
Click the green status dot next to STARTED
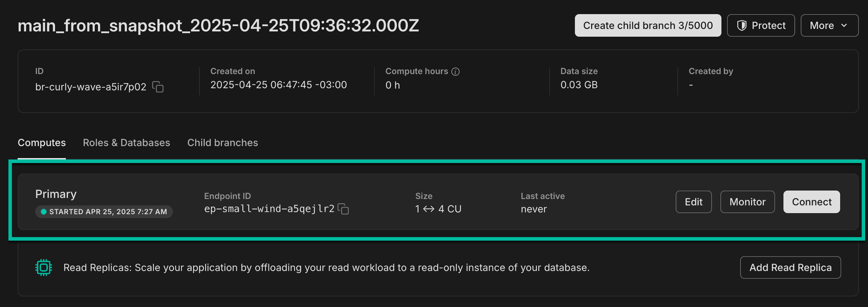coord(44,211)
